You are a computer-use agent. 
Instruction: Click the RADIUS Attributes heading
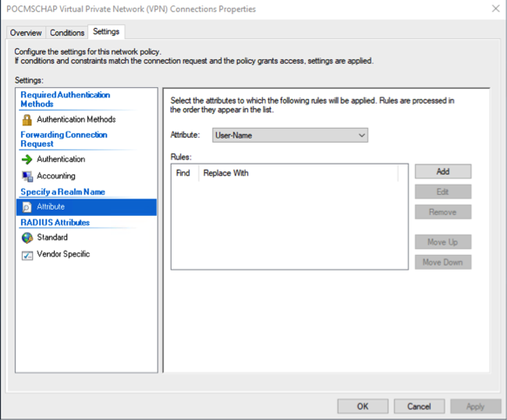pyautogui.click(x=55, y=222)
